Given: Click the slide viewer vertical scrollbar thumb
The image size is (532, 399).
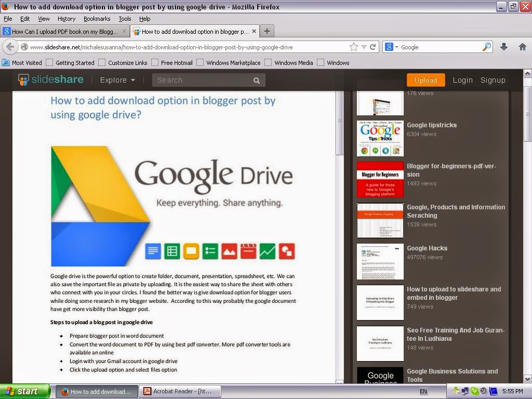Looking at the screenshot, I should tap(339, 123).
